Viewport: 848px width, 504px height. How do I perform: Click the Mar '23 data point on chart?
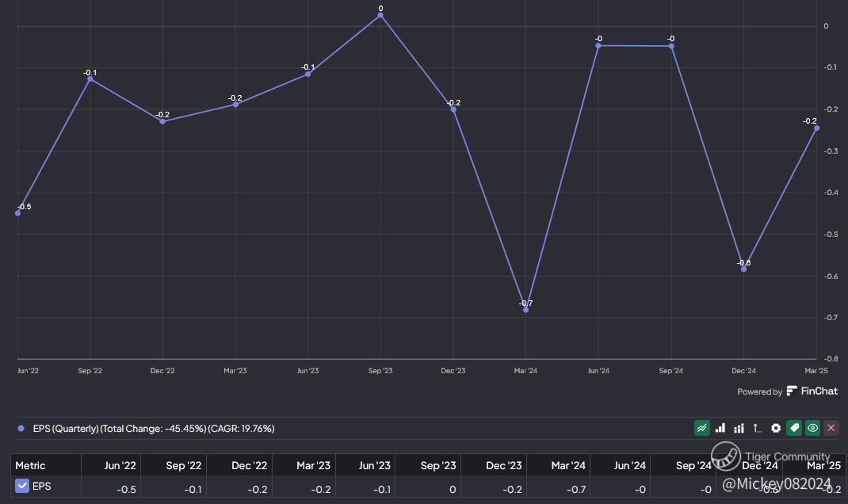pos(235,105)
